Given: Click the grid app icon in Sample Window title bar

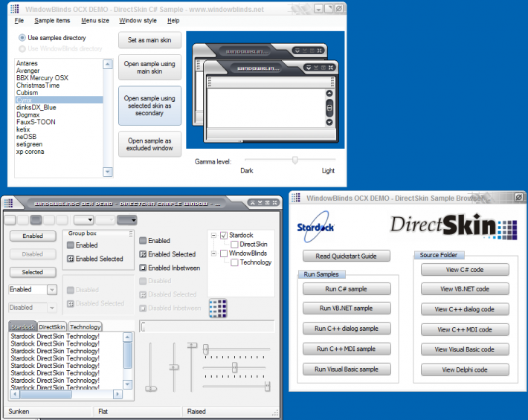Looking at the screenshot, I should tap(8, 203).
